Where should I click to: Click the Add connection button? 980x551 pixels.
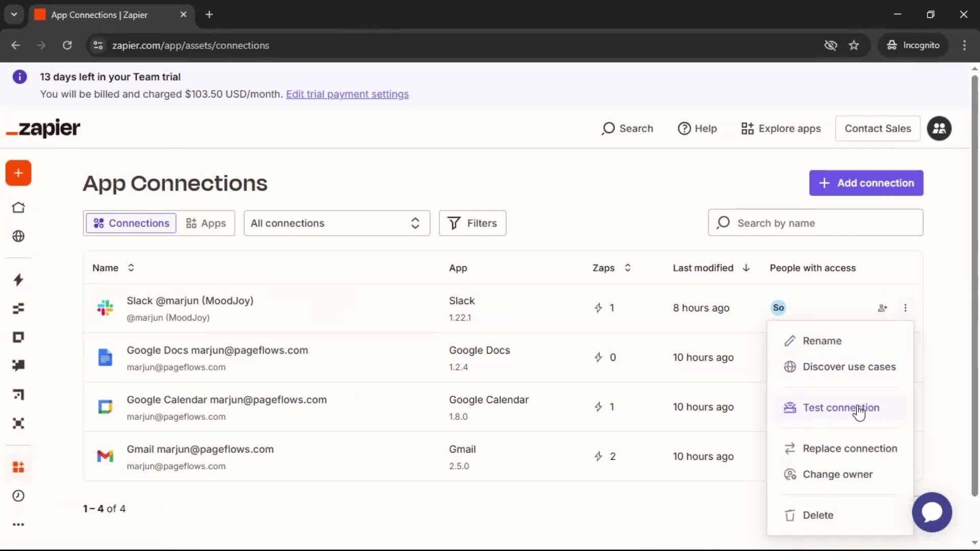point(866,183)
